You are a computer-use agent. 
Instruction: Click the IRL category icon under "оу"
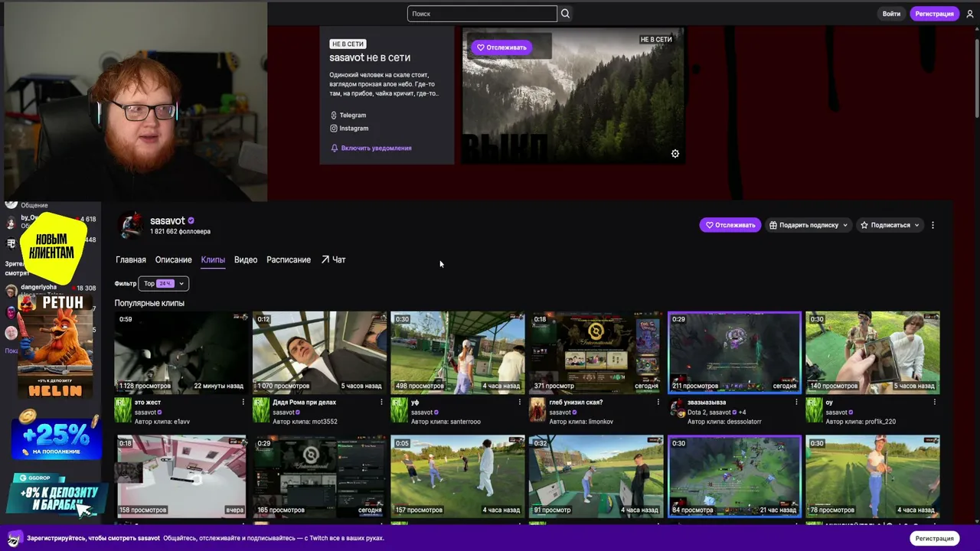814,411
